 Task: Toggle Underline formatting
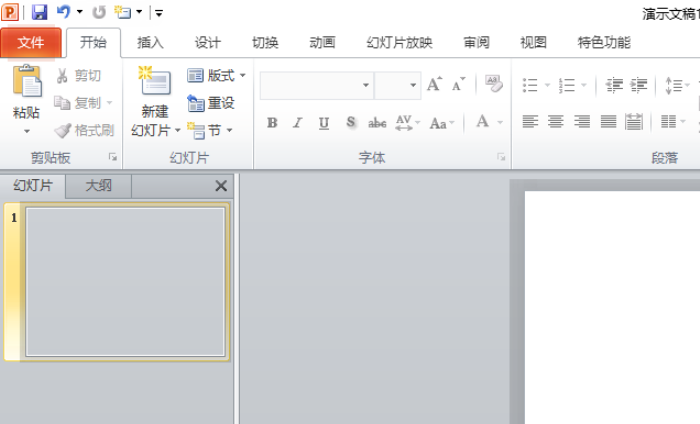(323, 123)
